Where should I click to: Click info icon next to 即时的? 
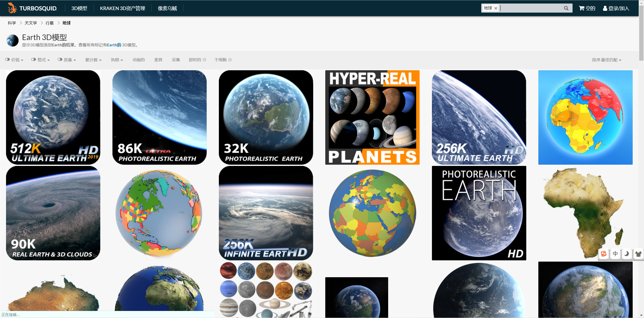coord(205,60)
